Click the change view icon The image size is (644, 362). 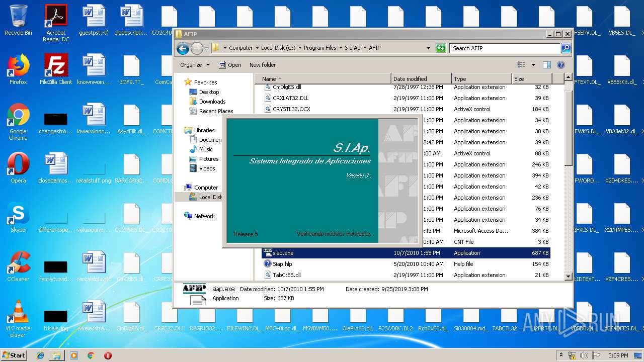pos(521,65)
